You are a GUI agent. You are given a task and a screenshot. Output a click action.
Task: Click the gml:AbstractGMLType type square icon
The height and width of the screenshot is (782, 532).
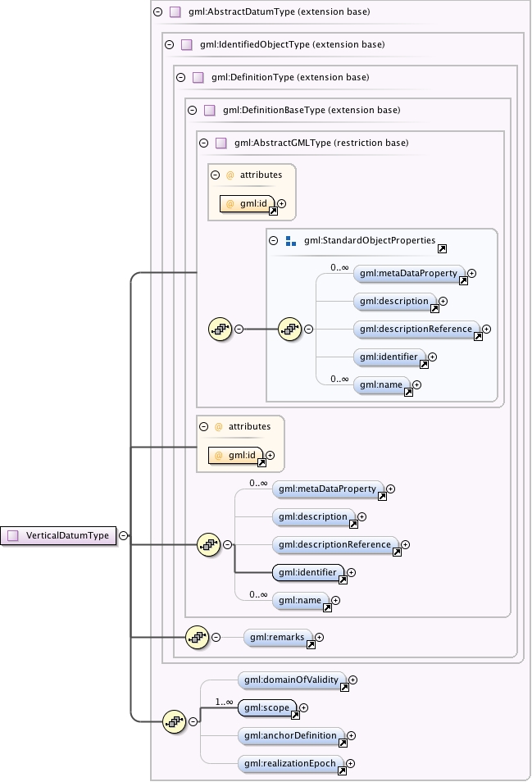221,143
